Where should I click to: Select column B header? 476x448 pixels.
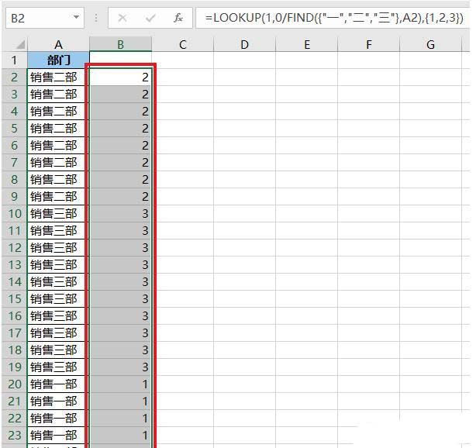click(120, 45)
